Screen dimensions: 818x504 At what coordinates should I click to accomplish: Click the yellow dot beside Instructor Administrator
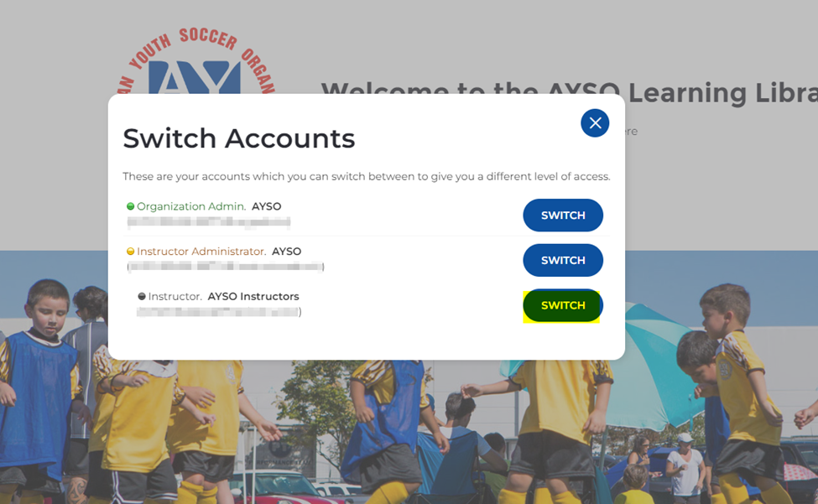click(130, 252)
